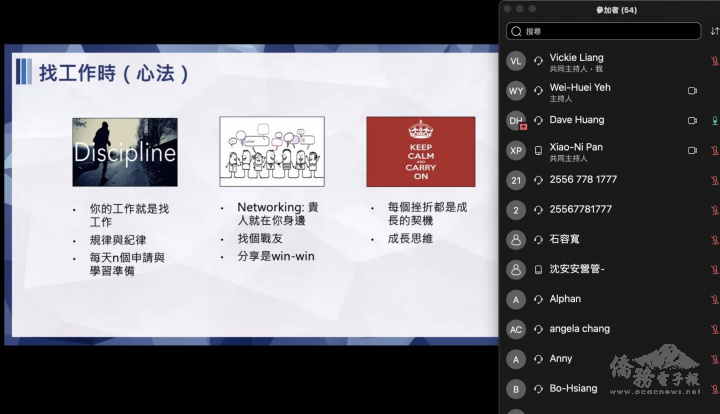Click Xiao-Ni Pan's video camera icon

tap(692, 150)
